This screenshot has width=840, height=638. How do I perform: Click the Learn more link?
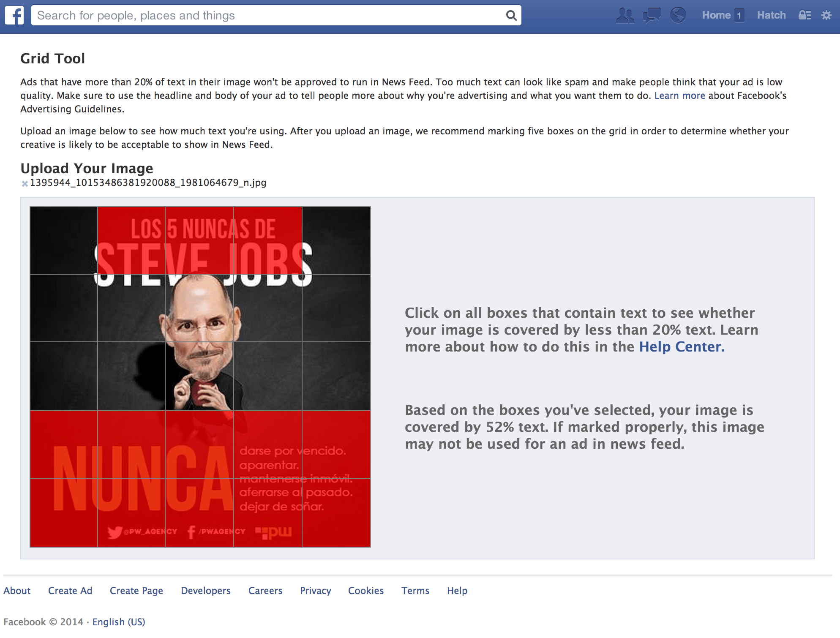(x=679, y=95)
